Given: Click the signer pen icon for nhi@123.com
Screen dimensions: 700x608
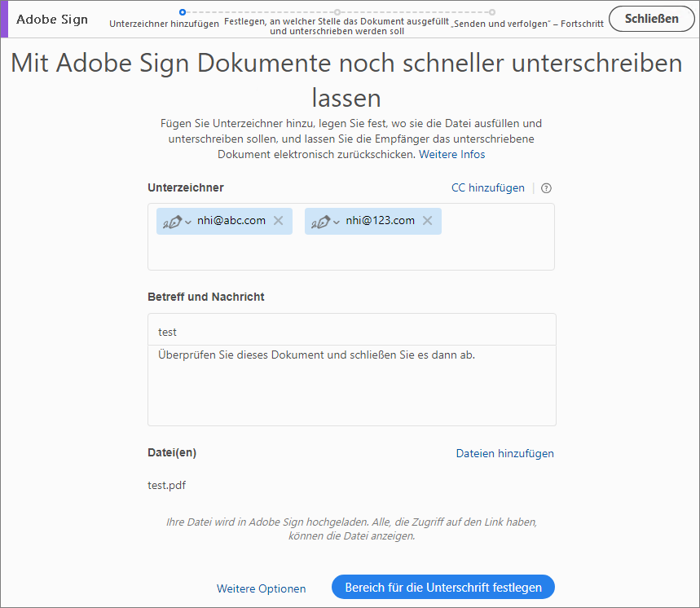Looking at the screenshot, I should pos(320,221).
